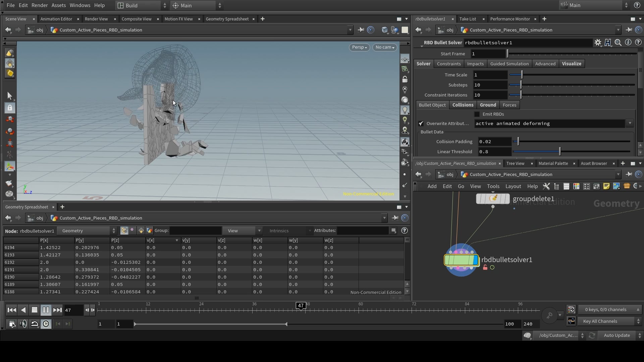The height and width of the screenshot is (362, 644).
Task: Open the Persp viewport dropdown
Action: point(359,47)
